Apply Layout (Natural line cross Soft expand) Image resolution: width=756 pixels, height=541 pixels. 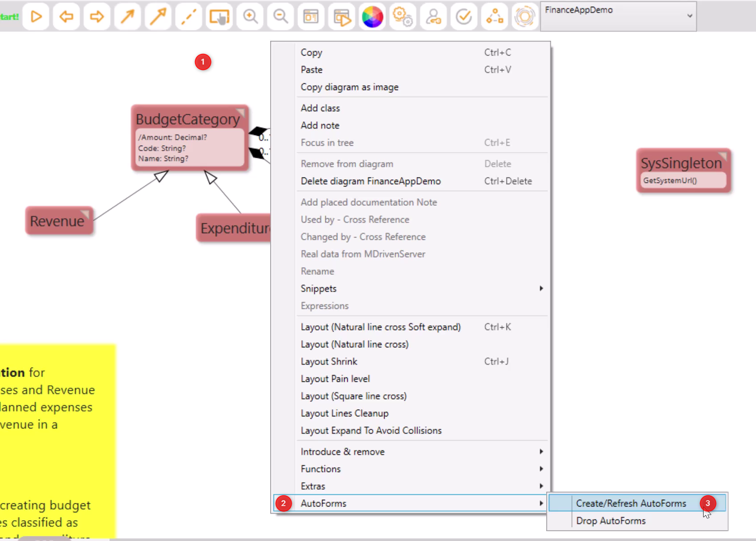point(410,327)
